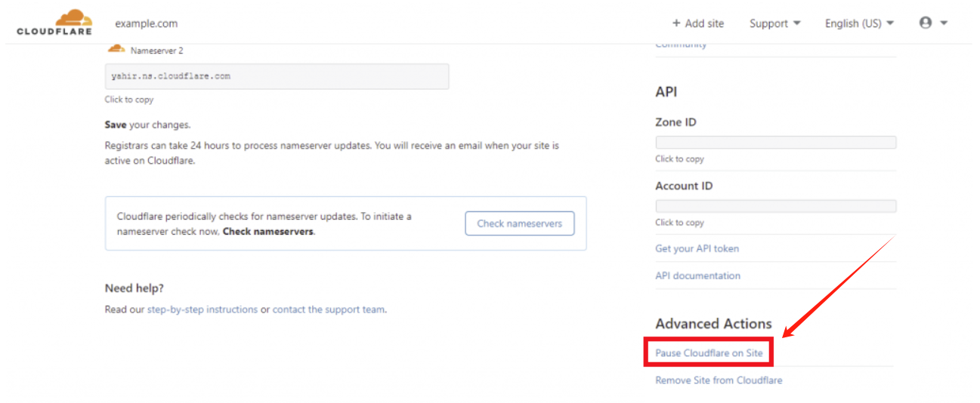Open the account dropdown arrow

(x=944, y=23)
